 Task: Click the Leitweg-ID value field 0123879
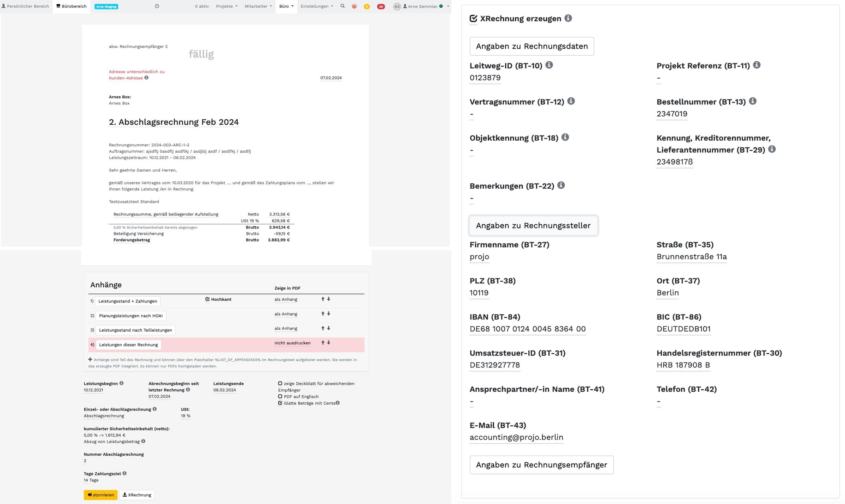pos(485,77)
